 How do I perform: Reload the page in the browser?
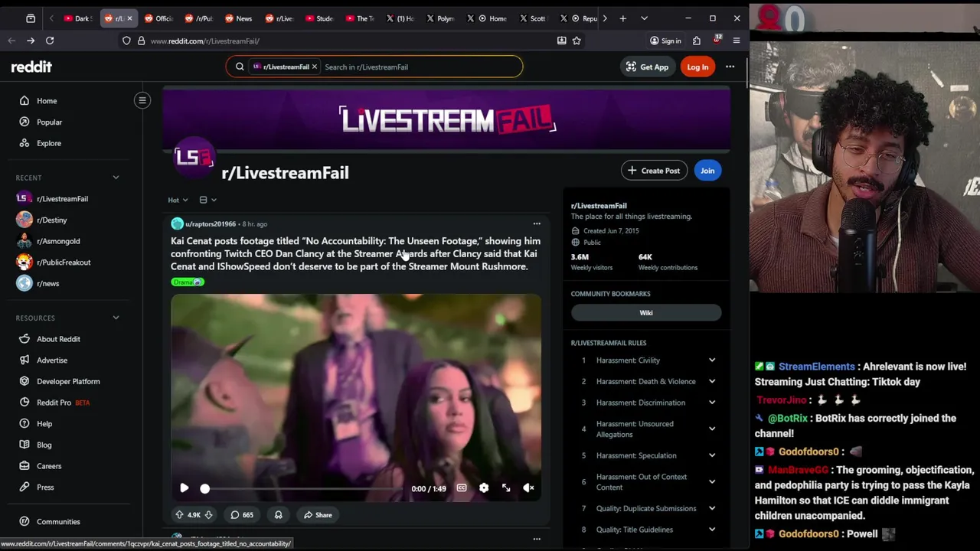50,41
